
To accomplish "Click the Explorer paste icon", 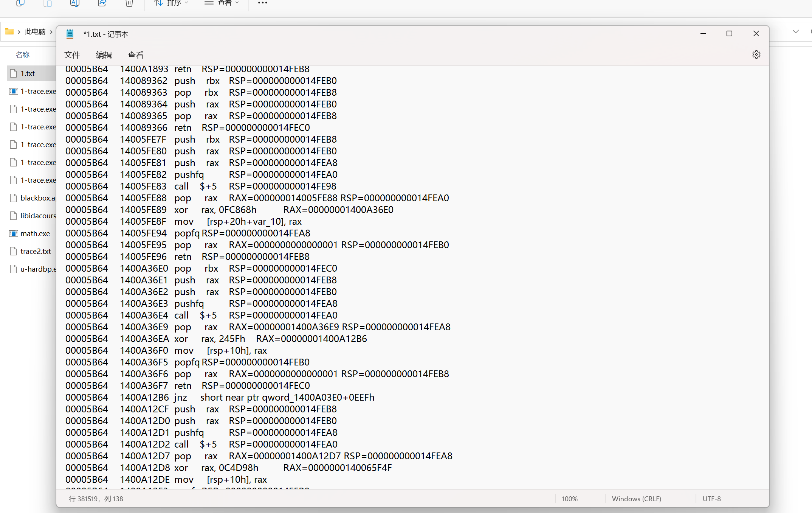I will click(48, 3).
